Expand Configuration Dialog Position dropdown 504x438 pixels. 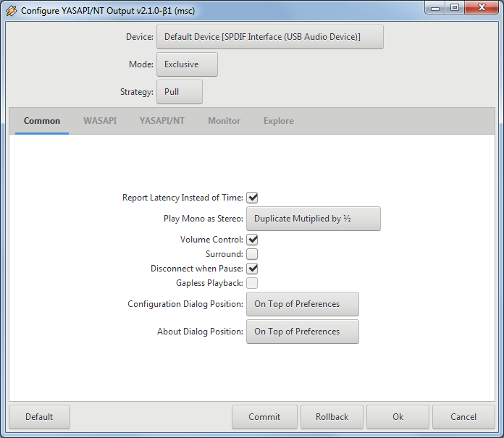pos(302,304)
